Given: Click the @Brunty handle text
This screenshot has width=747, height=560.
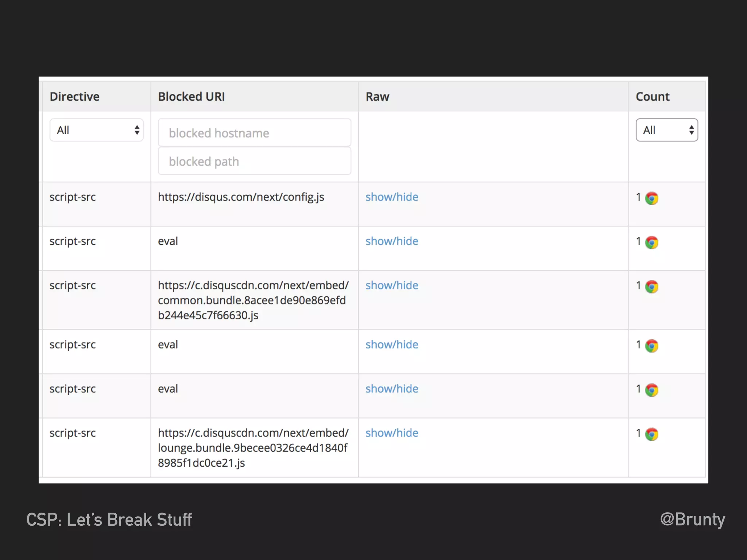Looking at the screenshot, I should pyautogui.click(x=693, y=520).
